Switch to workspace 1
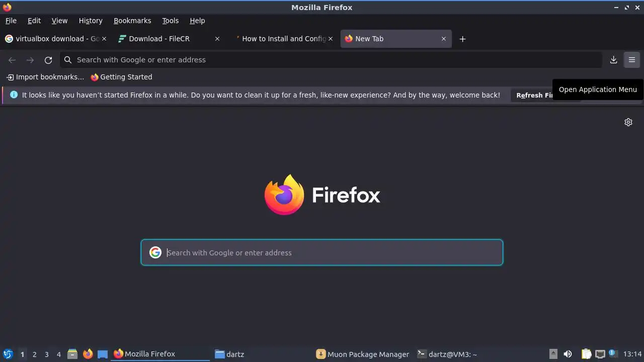 pyautogui.click(x=22, y=354)
